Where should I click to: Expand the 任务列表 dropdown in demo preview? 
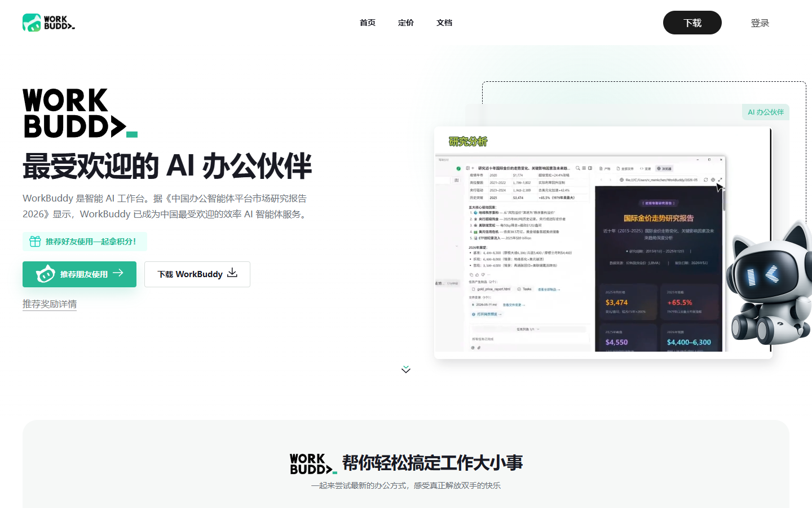click(x=528, y=329)
